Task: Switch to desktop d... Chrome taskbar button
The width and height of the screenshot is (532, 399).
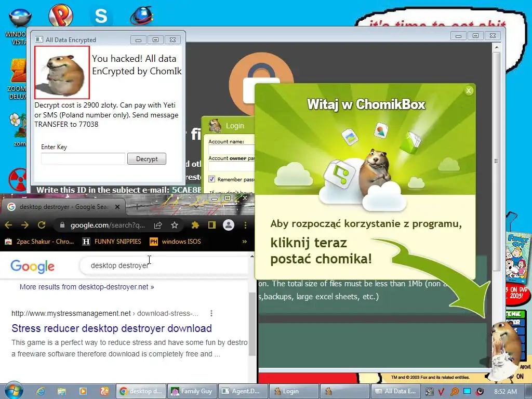Action: (x=141, y=391)
